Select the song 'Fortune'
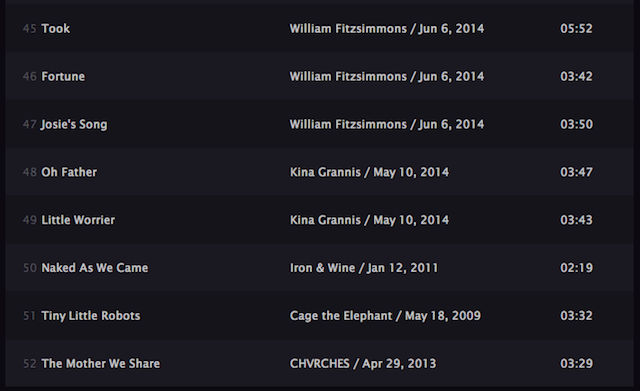The height and width of the screenshot is (391, 640). (x=63, y=76)
